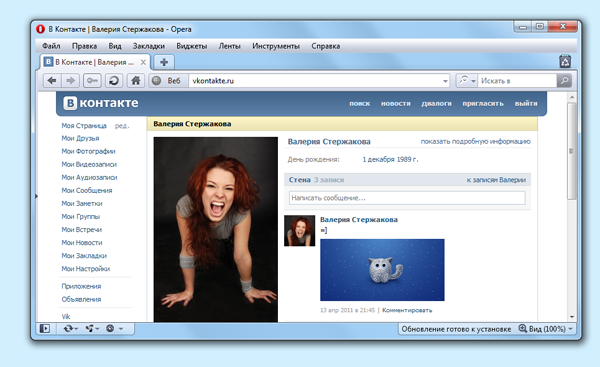Screen dimensions: 600x367
Task: Expand the Opera Turbo dropdown arrow
Action: [121, 328]
